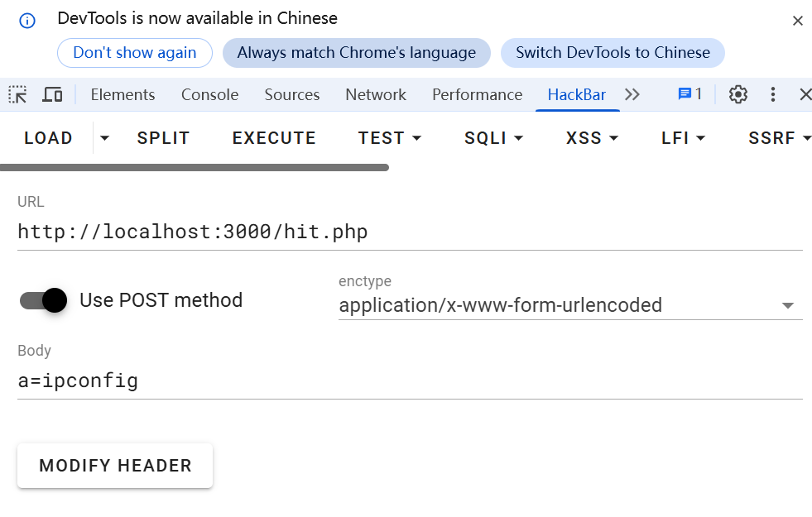Show more DevTools tabs chevron
The image size is (812, 517).
pyautogui.click(x=632, y=94)
